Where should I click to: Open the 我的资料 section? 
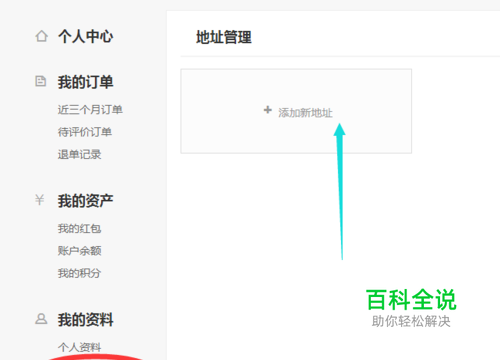tap(86, 320)
